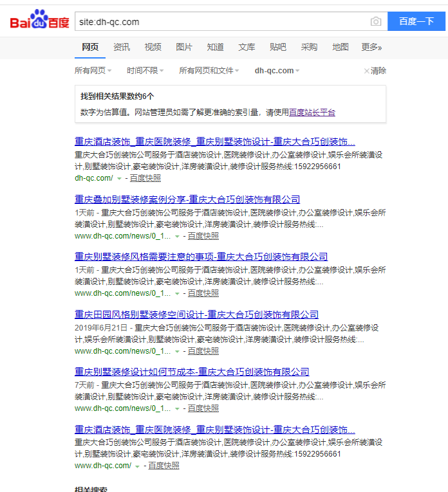
Task: Open the dh-qc.com site filter dropdown
Action: pos(277,71)
